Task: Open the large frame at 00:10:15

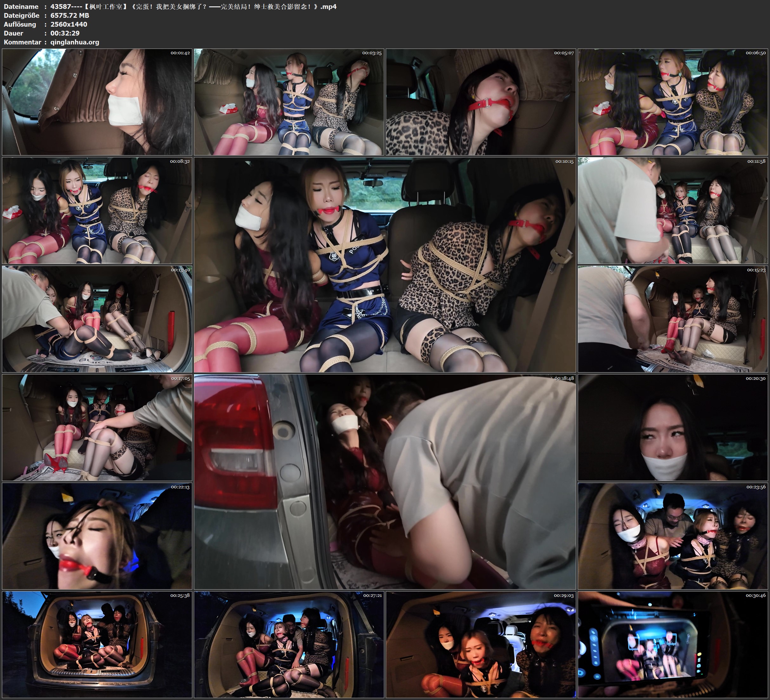Action: coord(385,264)
